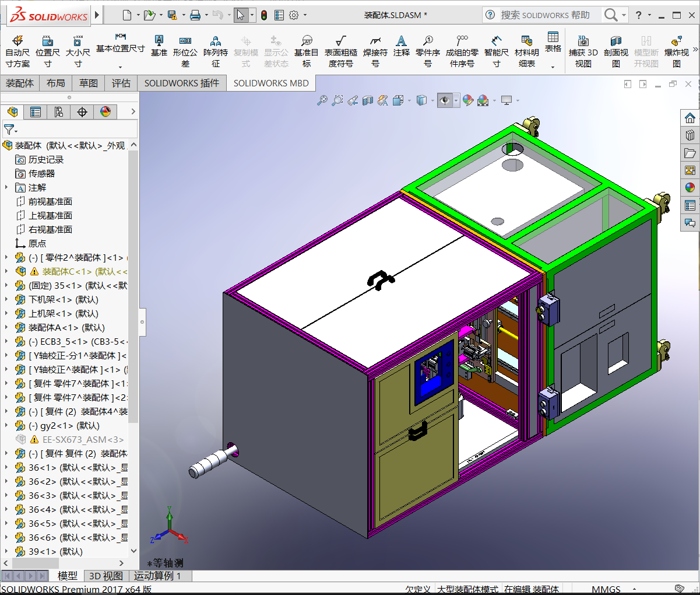This screenshot has width=700, height=595.
Task: Click the Section View tool (剖面视图)
Action: click(x=616, y=51)
